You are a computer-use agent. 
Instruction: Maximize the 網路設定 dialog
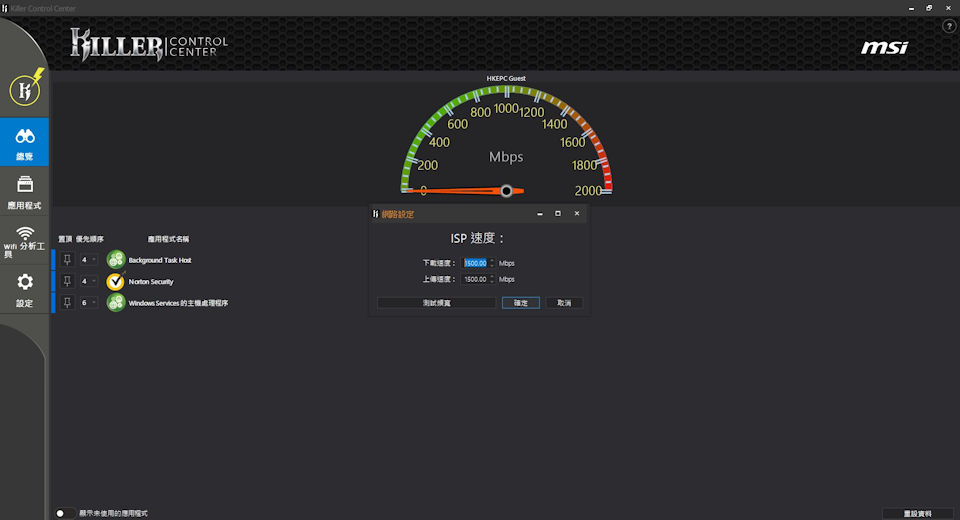point(558,213)
